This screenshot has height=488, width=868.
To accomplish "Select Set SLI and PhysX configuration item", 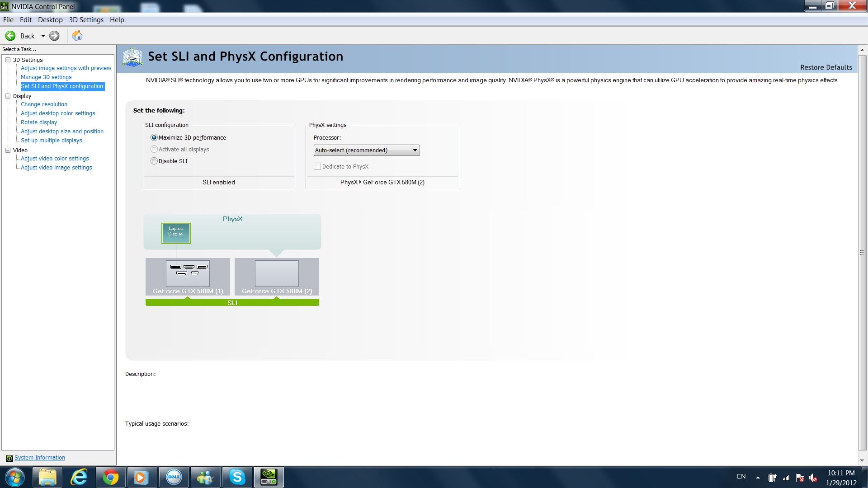I will point(62,86).
